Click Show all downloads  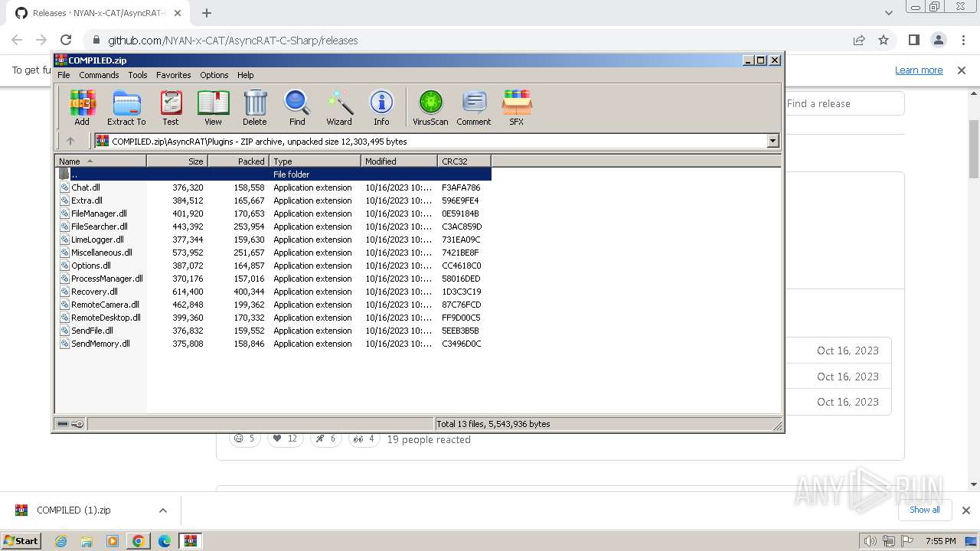pyautogui.click(x=924, y=510)
